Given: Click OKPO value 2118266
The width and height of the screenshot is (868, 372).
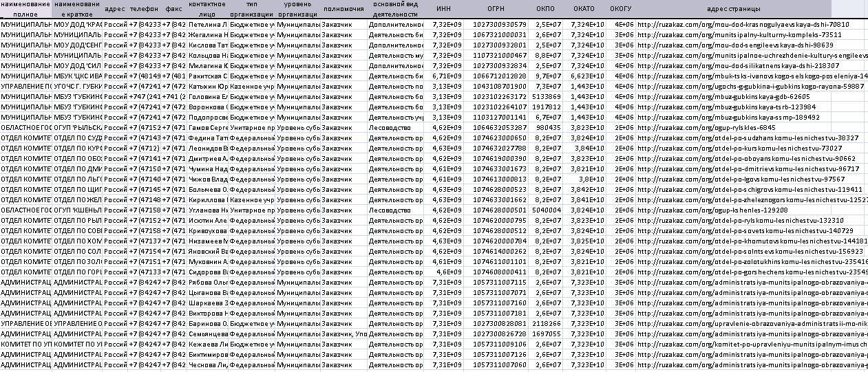Looking at the screenshot, I should (547, 323).
